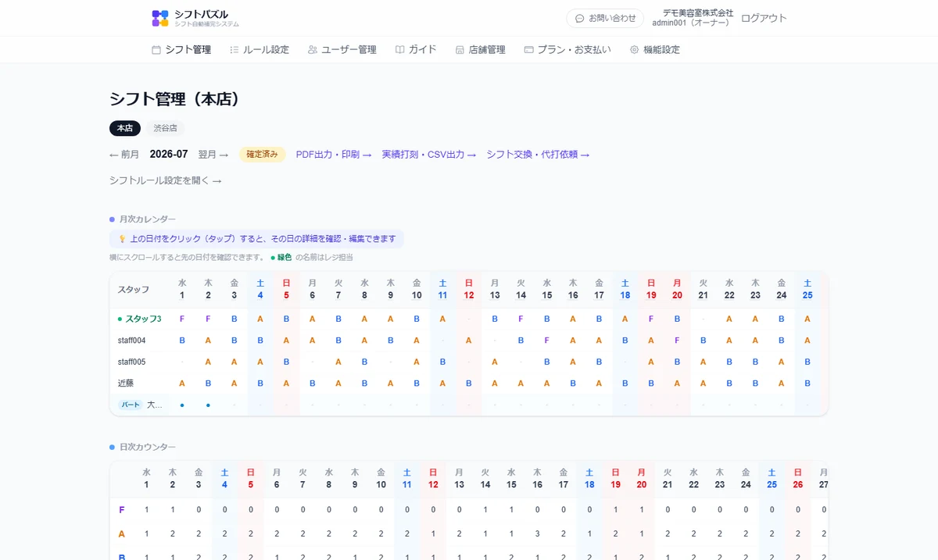
Task: Click the lightbulb tip banner
Action: pos(256,239)
